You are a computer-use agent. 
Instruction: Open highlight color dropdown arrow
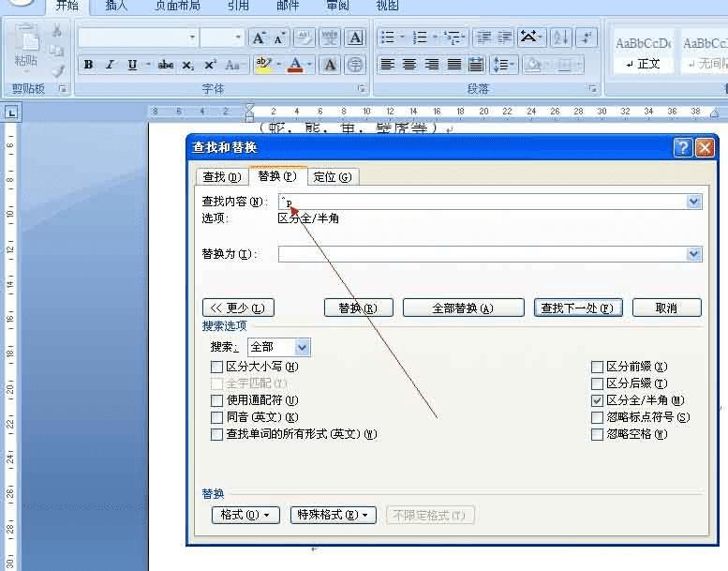pos(278,65)
